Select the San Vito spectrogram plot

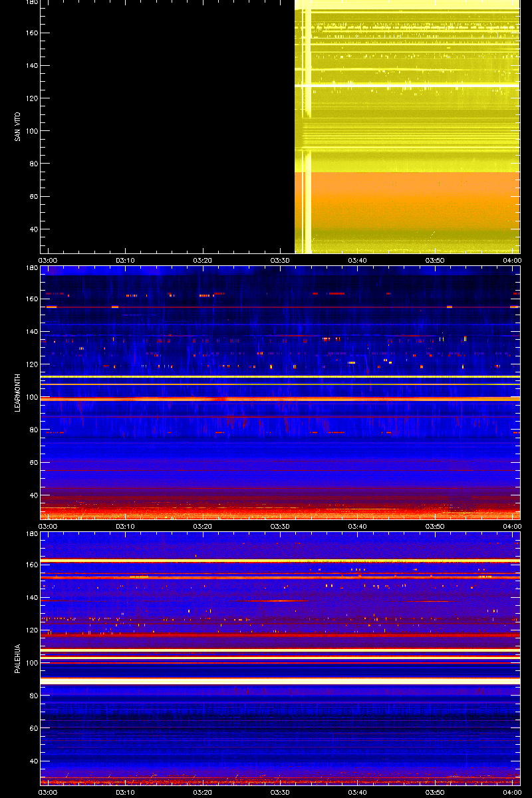point(280,126)
